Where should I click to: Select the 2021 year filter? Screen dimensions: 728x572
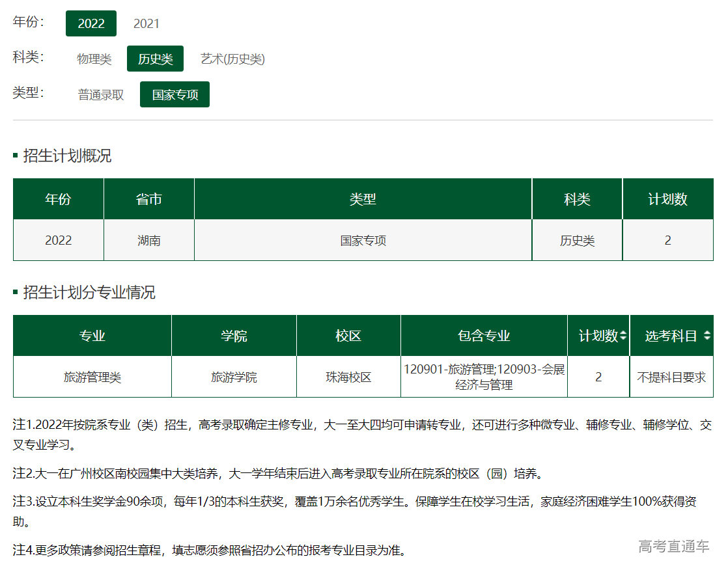coord(147,24)
